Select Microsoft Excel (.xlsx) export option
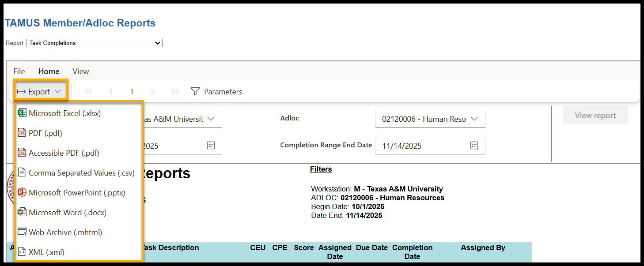644x266 pixels. tap(64, 113)
